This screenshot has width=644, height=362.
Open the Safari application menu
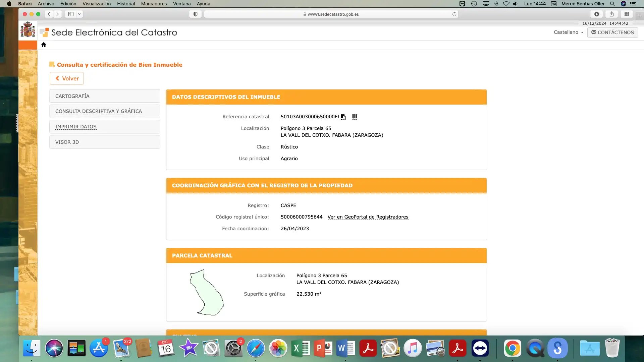[x=25, y=4]
